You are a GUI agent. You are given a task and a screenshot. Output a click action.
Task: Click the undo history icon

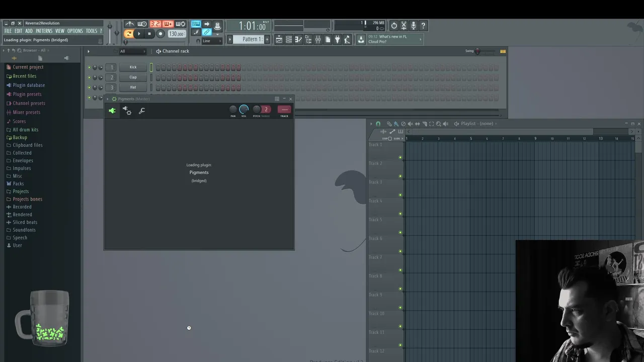[x=394, y=25]
